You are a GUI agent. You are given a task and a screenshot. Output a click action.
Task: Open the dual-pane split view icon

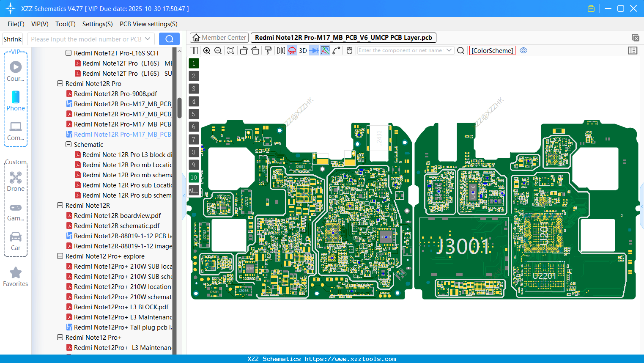tap(193, 50)
